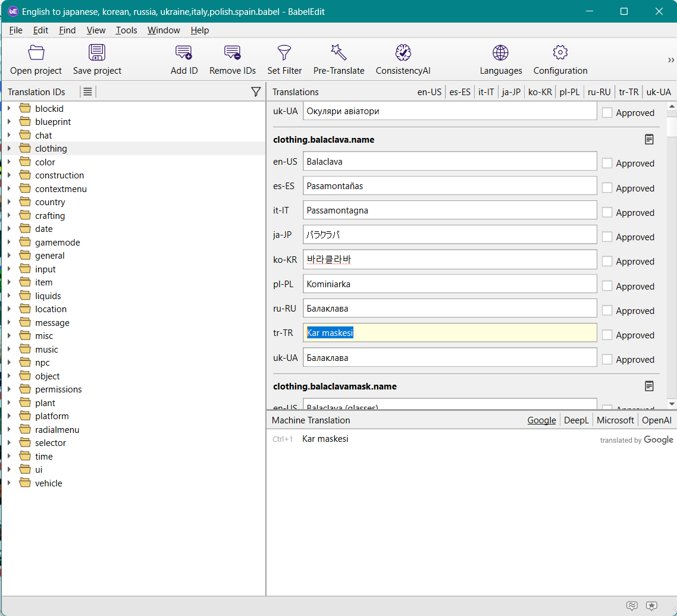The image size is (677, 616).
Task: Mark the ja-JP translation as Approved
Action: tap(607, 237)
